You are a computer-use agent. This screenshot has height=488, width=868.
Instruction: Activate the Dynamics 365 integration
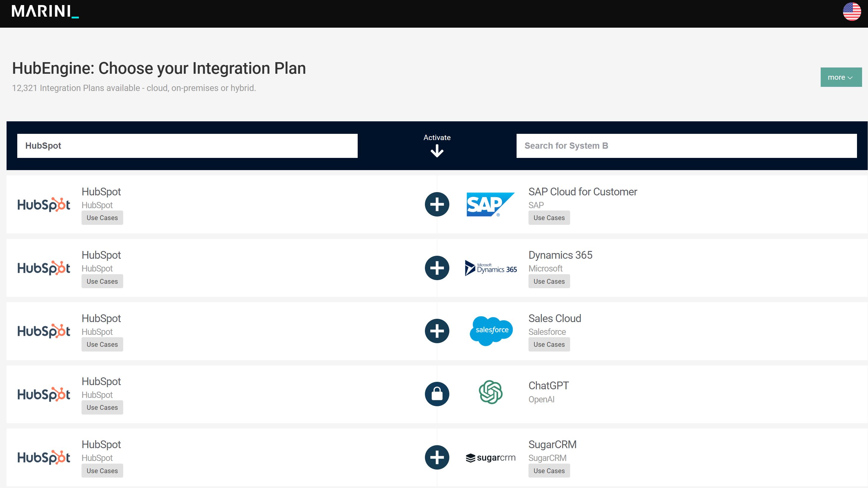point(437,268)
